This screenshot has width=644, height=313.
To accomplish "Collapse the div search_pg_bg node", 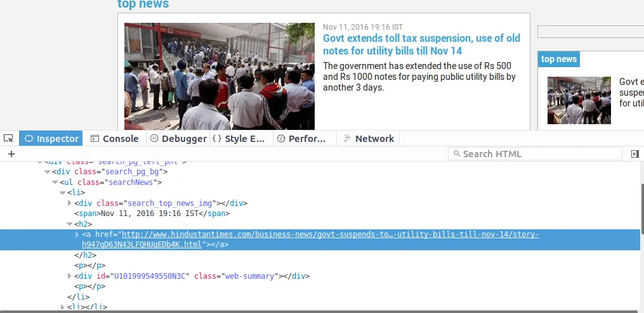I will (x=48, y=172).
